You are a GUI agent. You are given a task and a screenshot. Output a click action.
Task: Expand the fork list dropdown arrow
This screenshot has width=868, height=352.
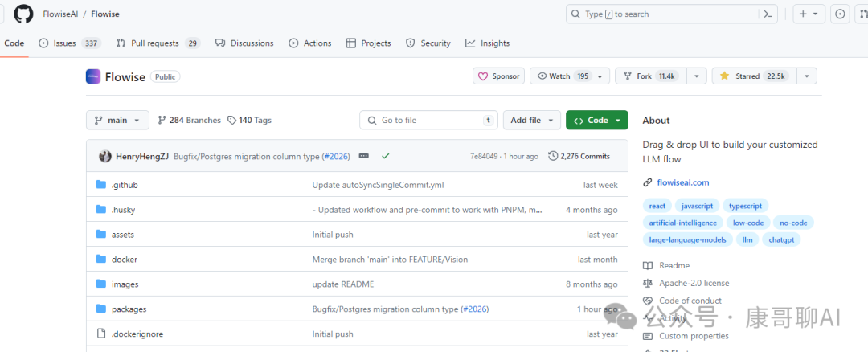coord(697,76)
